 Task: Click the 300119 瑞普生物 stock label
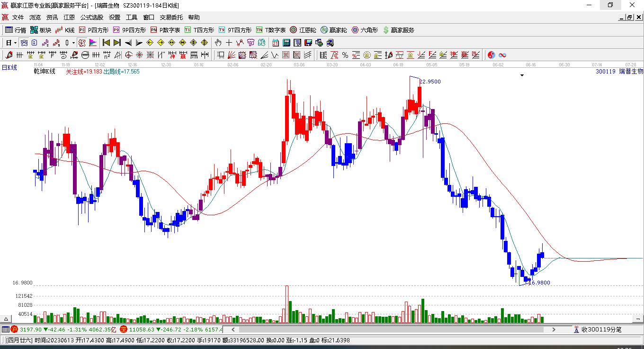coord(619,71)
